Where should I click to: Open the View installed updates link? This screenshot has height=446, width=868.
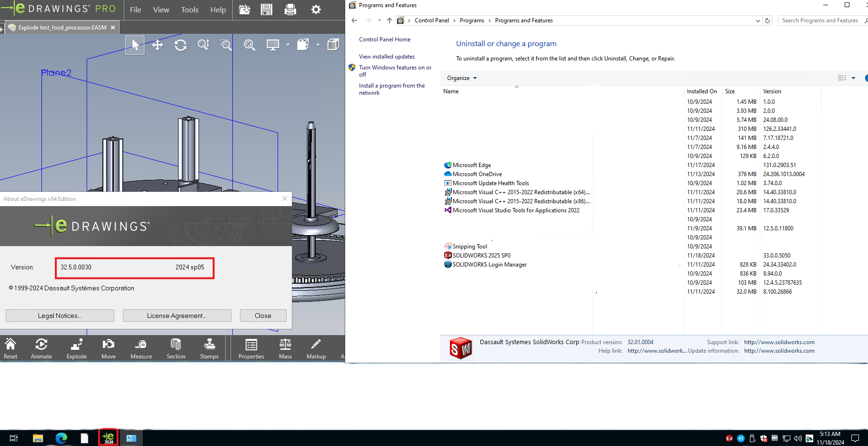click(x=387, y=56)
